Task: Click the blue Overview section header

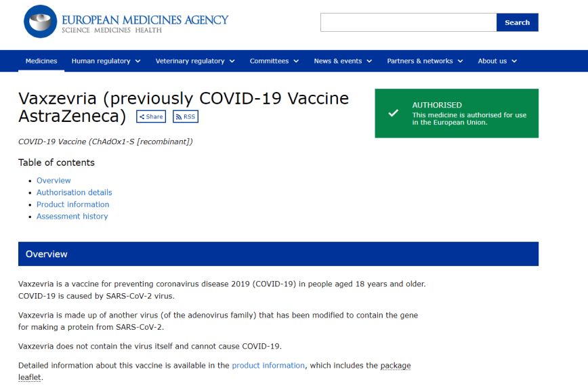Action: (x=278, y=254)
